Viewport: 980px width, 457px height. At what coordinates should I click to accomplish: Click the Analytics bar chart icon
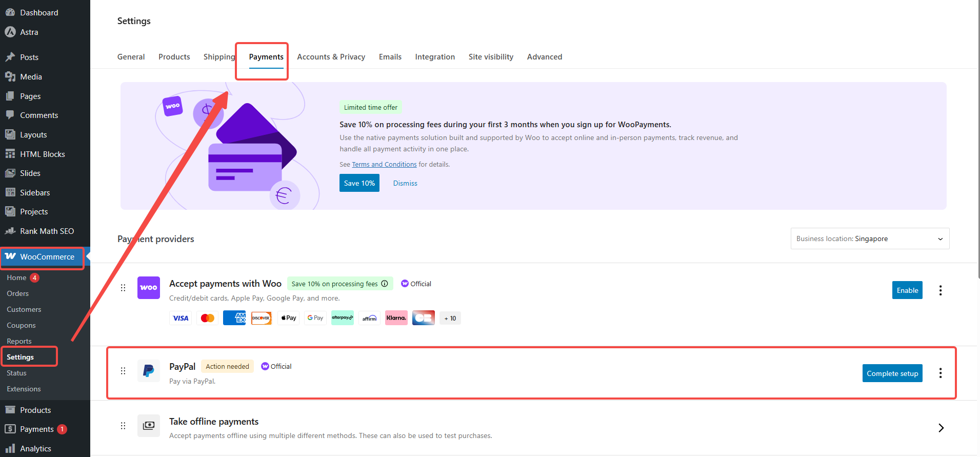point(10,448)
